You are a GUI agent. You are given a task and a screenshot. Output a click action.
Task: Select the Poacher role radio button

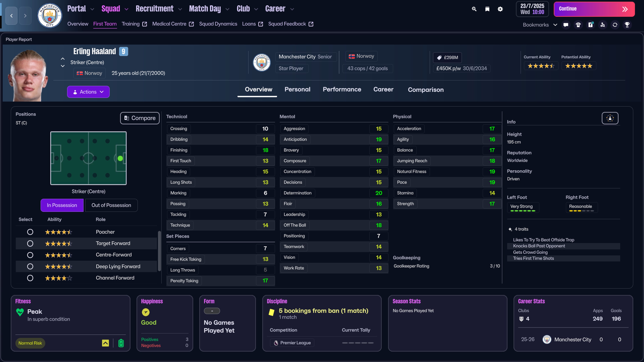[x=30, y=232]
